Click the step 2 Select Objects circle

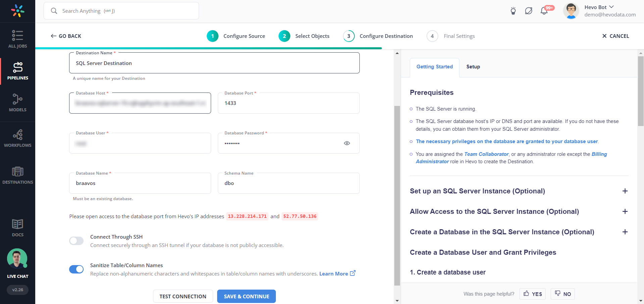284,36
